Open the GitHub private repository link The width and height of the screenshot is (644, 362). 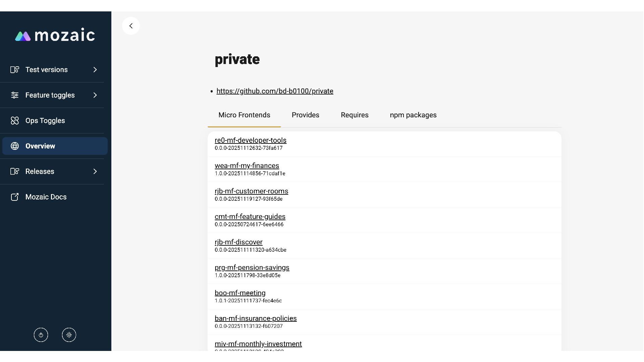click(x=275, y=91)
